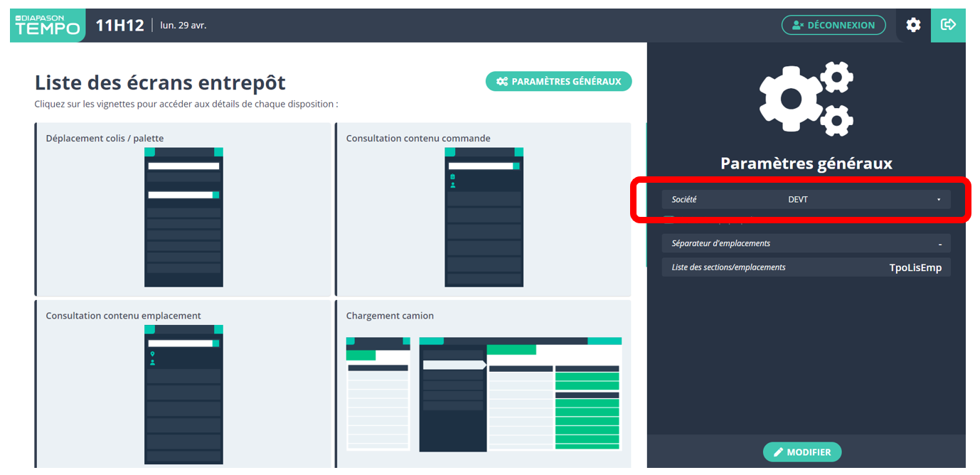Click the 11H12 clock display
This screenshot has height=475, width=980.
[x=119, y=26]
